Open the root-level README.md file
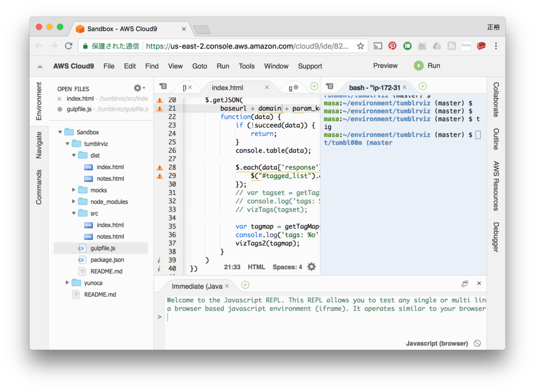This screenshot has width=535, height=392. click(x=100, y=294)
